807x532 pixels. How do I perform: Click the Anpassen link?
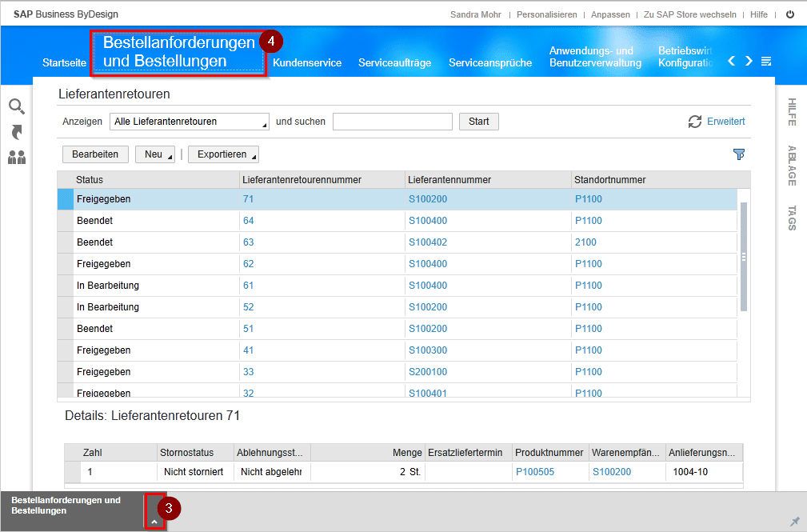610,14
